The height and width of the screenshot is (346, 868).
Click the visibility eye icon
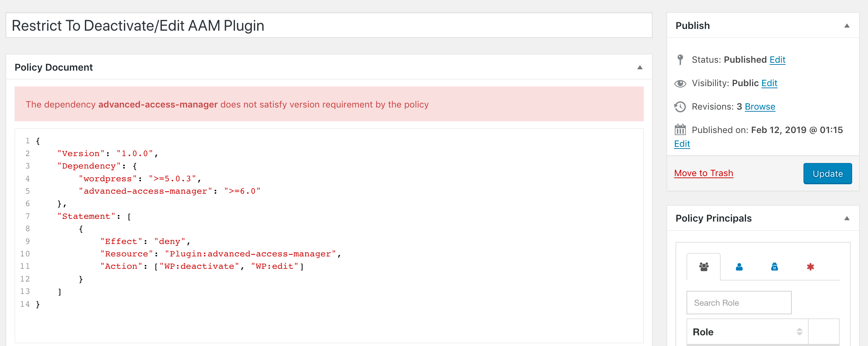coord(680,83)
